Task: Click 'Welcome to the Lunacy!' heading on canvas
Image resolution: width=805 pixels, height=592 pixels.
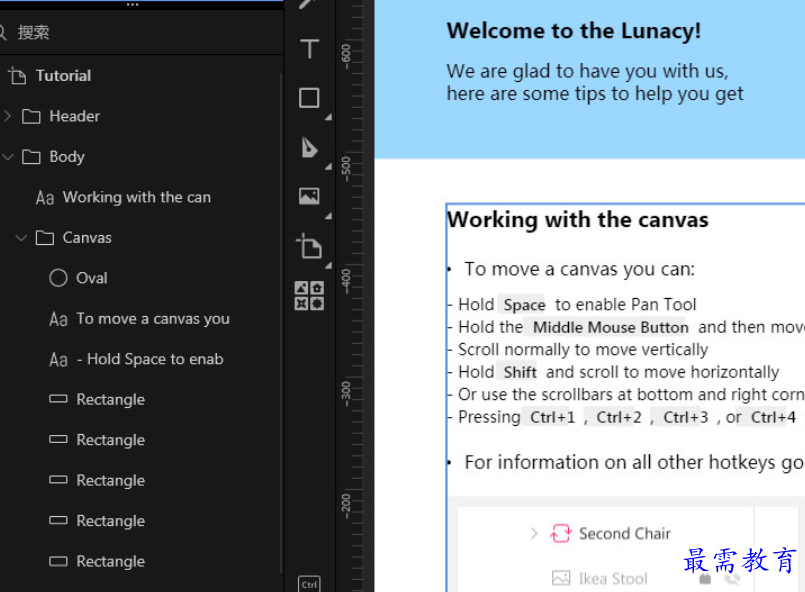Action: (573, 31)
